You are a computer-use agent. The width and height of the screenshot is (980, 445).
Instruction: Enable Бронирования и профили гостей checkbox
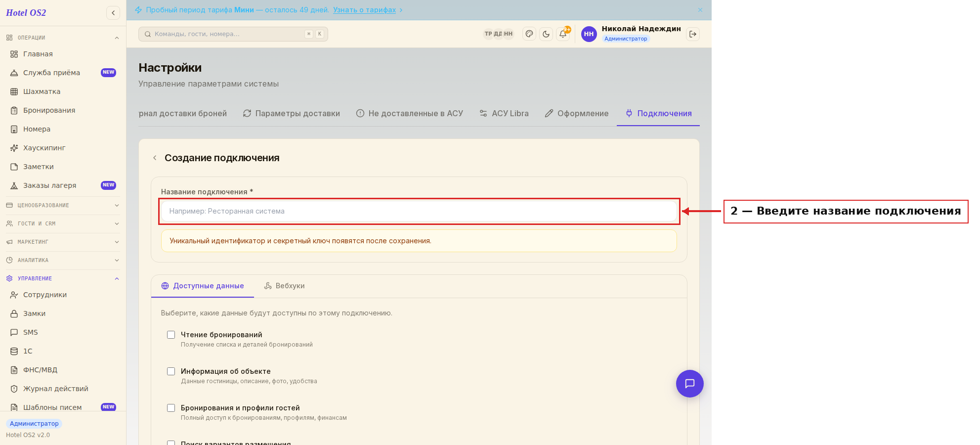click(x=171, y=408)
